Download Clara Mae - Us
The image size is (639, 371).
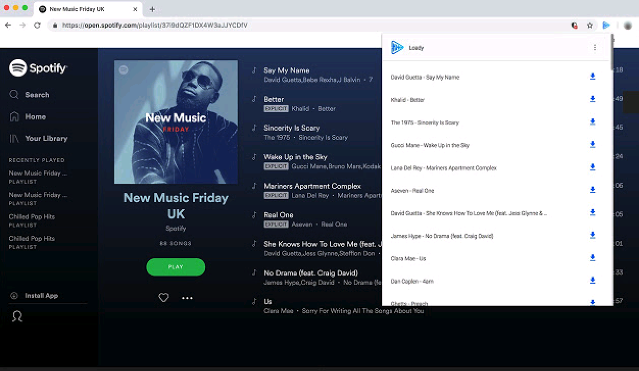coord(593,258)
